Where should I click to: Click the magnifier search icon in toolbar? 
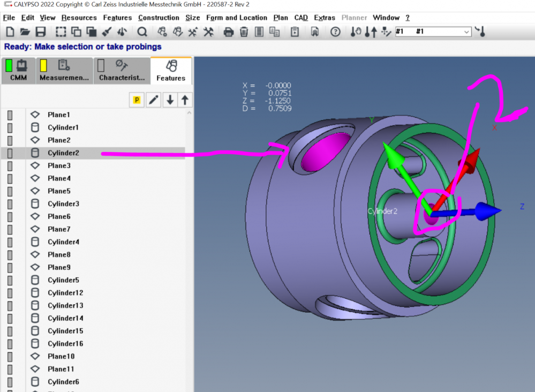142,32
